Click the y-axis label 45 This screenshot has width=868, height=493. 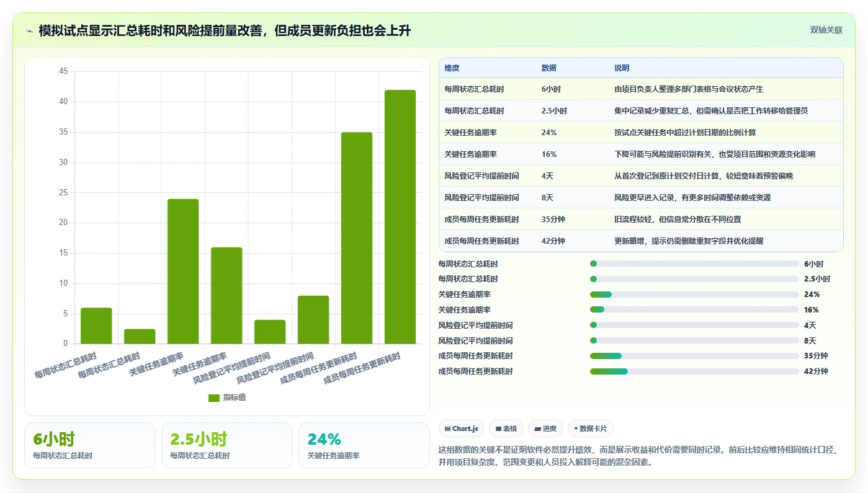(x=63, y=71)
